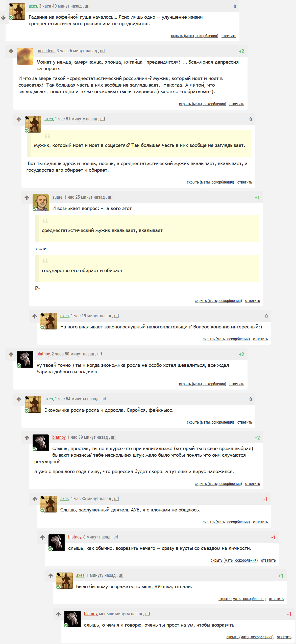Viewport: 296px width, 644px height.
Task: Click up arrow next to precedent's comment
Action: tap(11, 51)
